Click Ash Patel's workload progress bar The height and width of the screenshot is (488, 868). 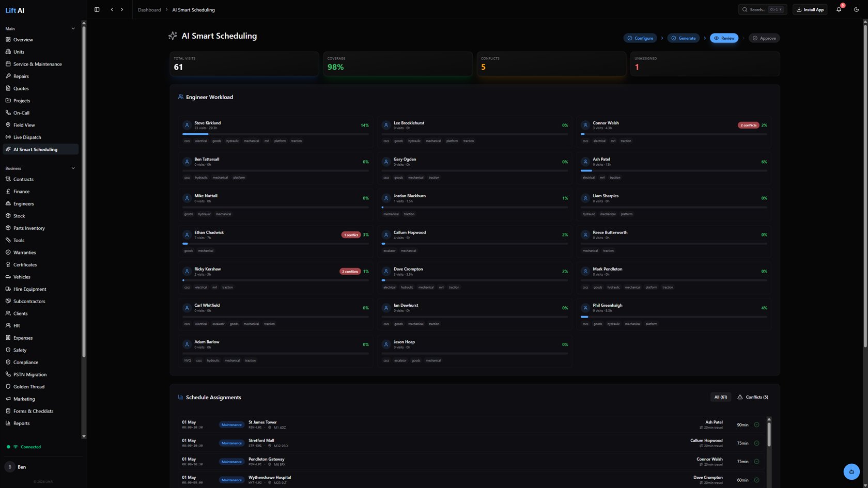(x=674, y=171)
